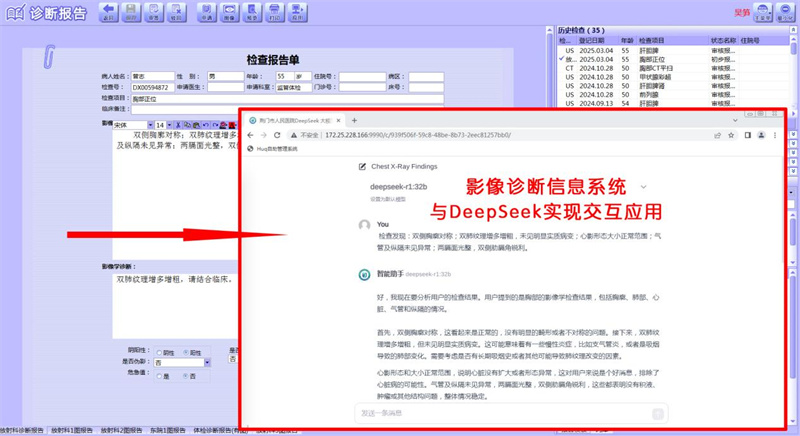Click the 影像学诊断 text area
Image resolution: width=800 pixels, height=436 pixels.
click(176, 306)
